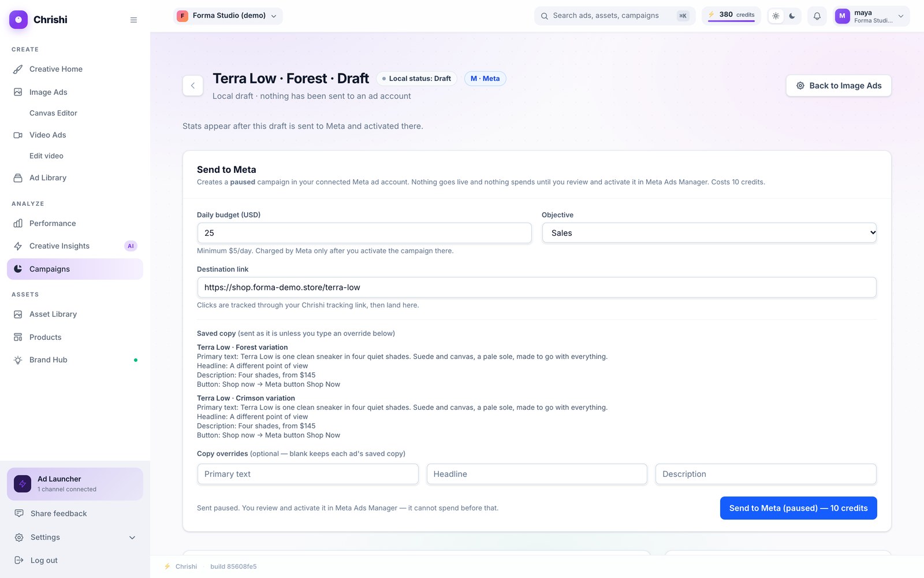Click the Brand Hub lightbulb icon

18,360
